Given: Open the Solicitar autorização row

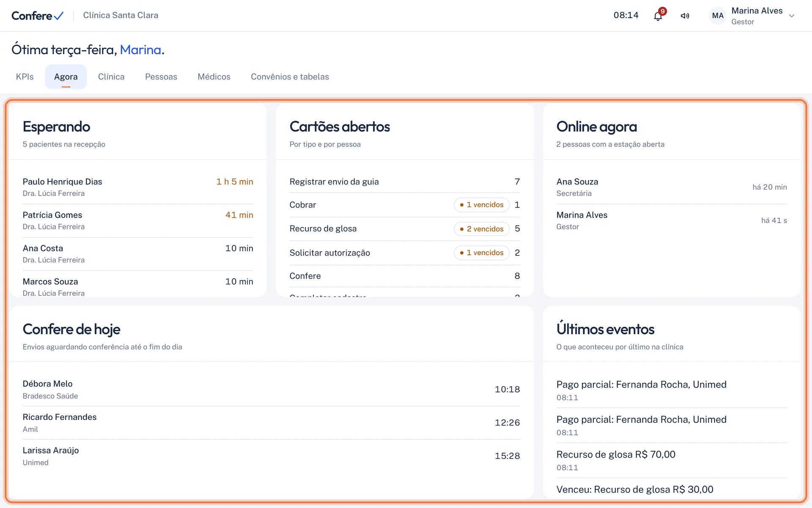Looking at the screenshot, I should 405,253.
